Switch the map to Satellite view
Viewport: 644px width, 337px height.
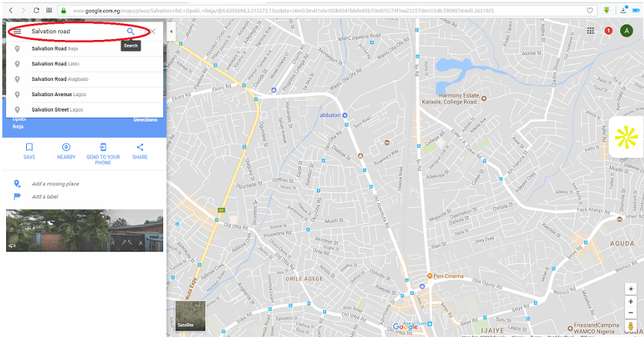pos(190,316)
